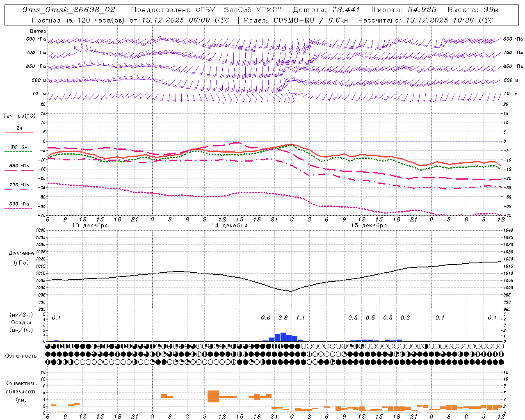Click the Давление panel label

point(21,253)
